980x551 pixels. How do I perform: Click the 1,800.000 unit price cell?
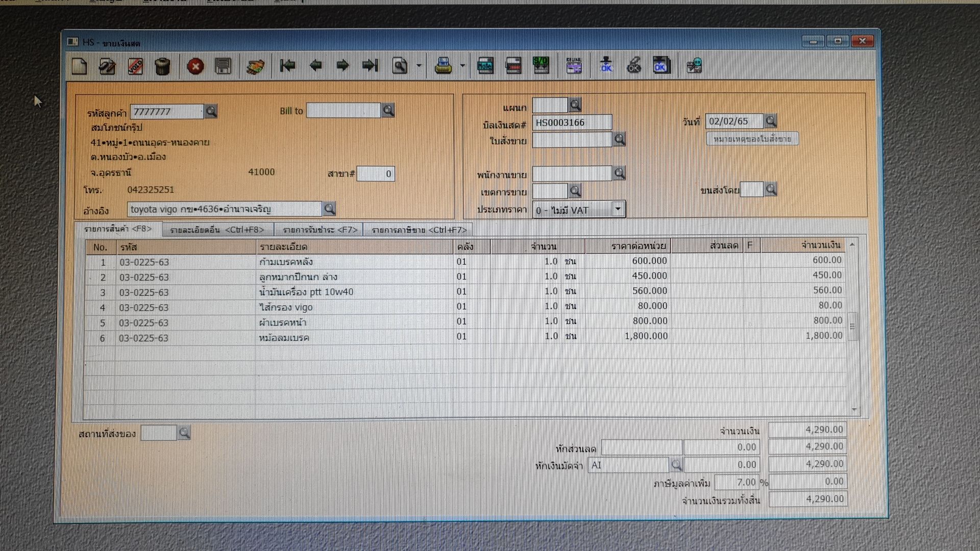(x=628, y=336)
